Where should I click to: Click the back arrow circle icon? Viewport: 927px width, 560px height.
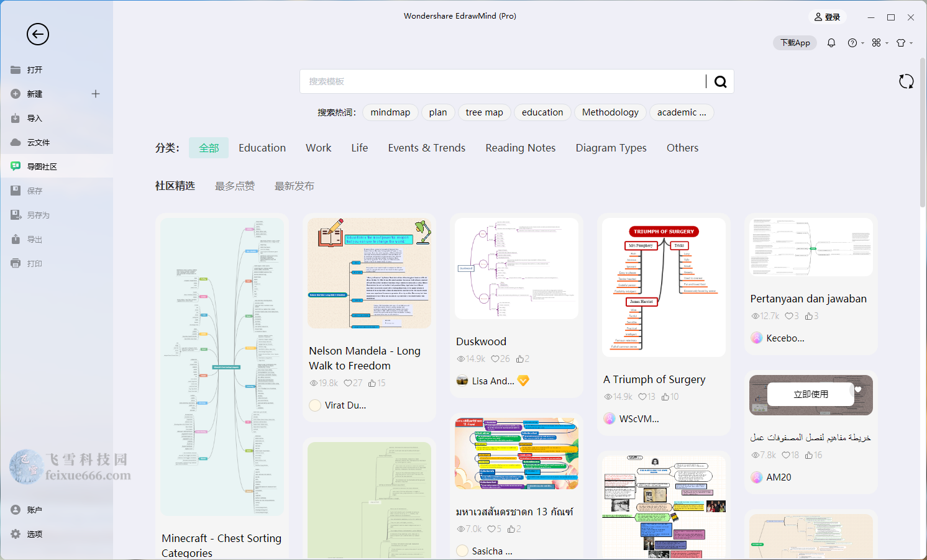37,34
